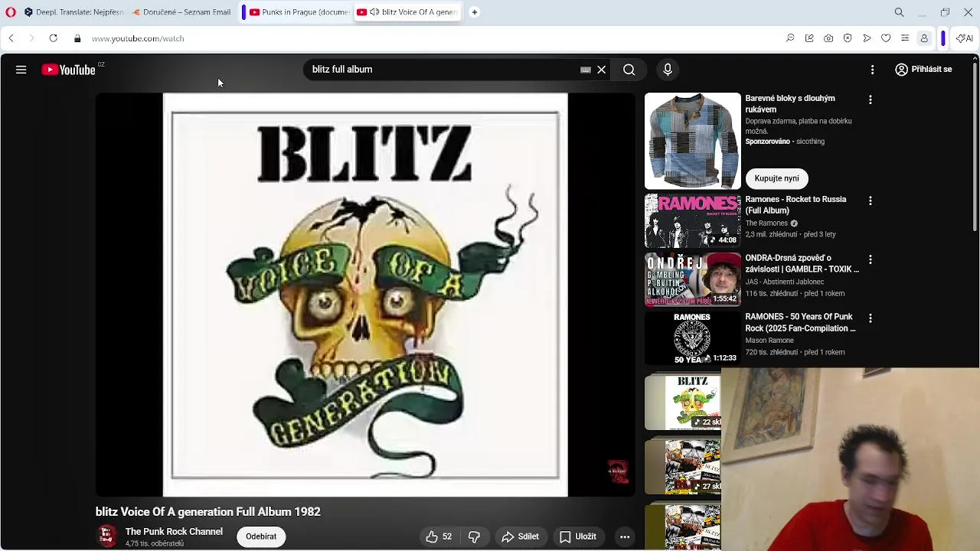
Task: Open options menu for sponsored ad
Action: point(870,99)
